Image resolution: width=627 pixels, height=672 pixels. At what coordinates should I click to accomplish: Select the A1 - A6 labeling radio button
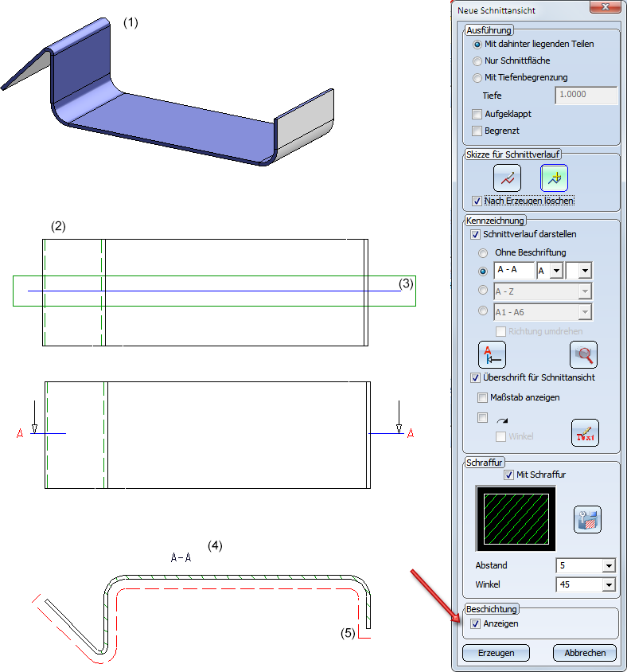(x=483, y=311)
